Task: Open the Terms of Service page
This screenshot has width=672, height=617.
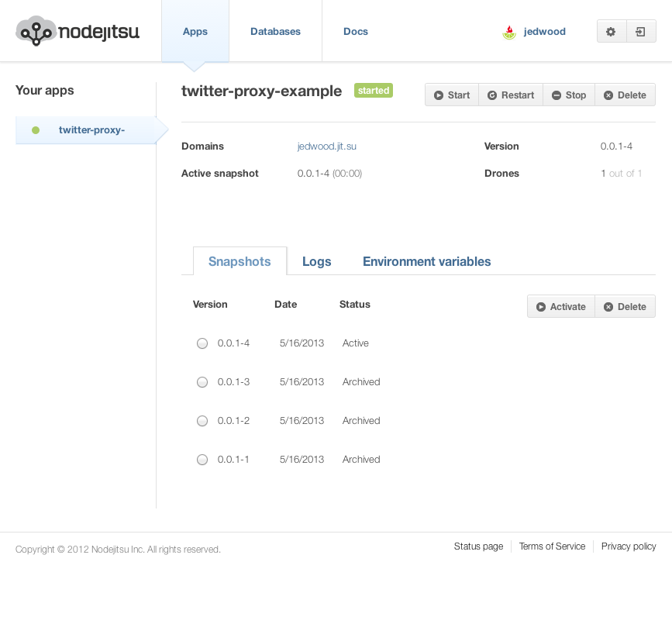Action: click(x=552, y=546)
